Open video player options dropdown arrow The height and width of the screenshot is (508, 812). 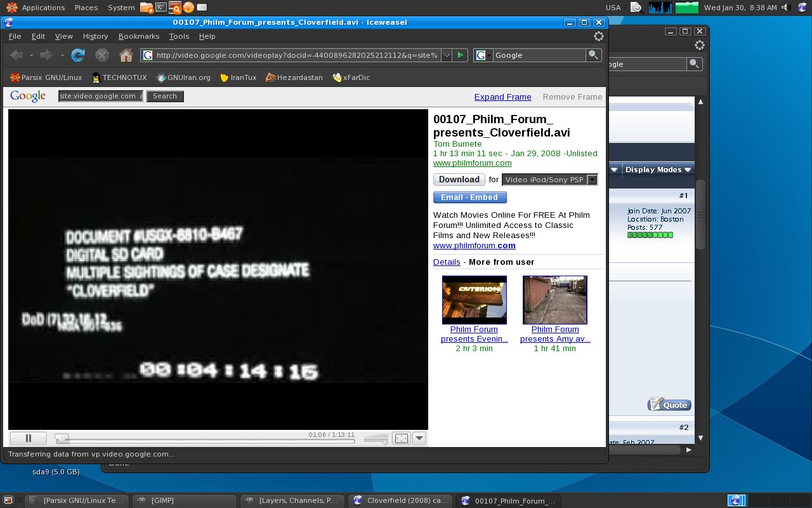[419, 438]
